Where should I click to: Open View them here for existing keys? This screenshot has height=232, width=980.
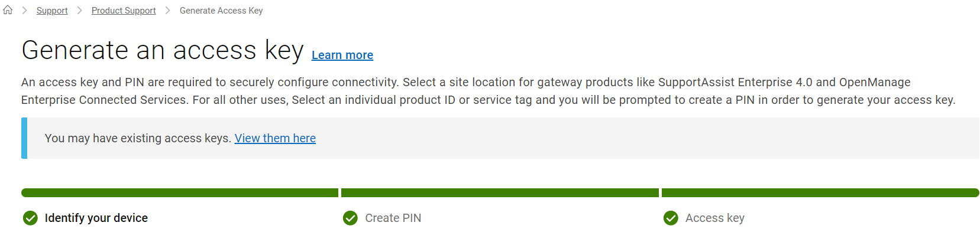pyautogui.click(x=275, y=138)
